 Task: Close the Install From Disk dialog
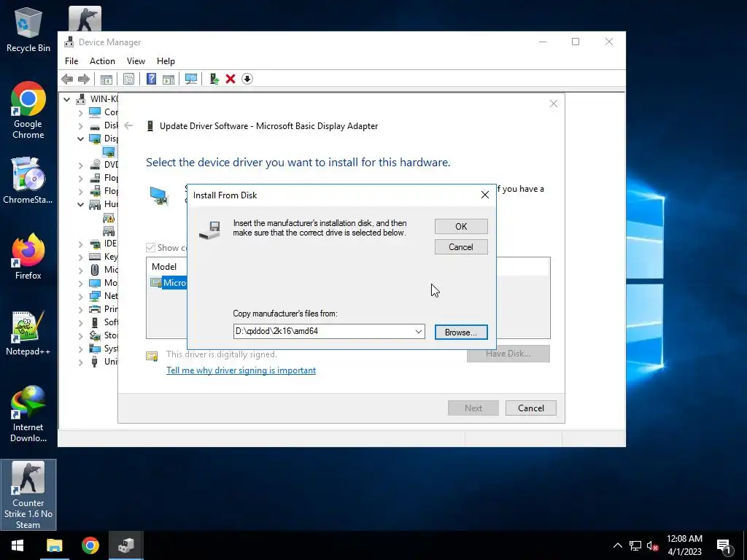pos(485,195)
